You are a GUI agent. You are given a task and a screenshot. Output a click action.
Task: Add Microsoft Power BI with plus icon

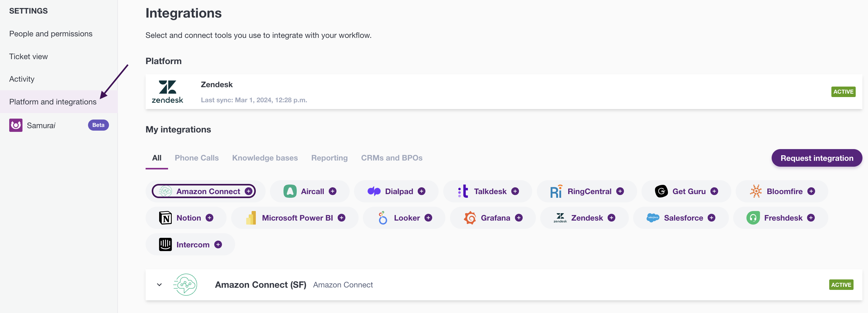(x=341, y=218)
